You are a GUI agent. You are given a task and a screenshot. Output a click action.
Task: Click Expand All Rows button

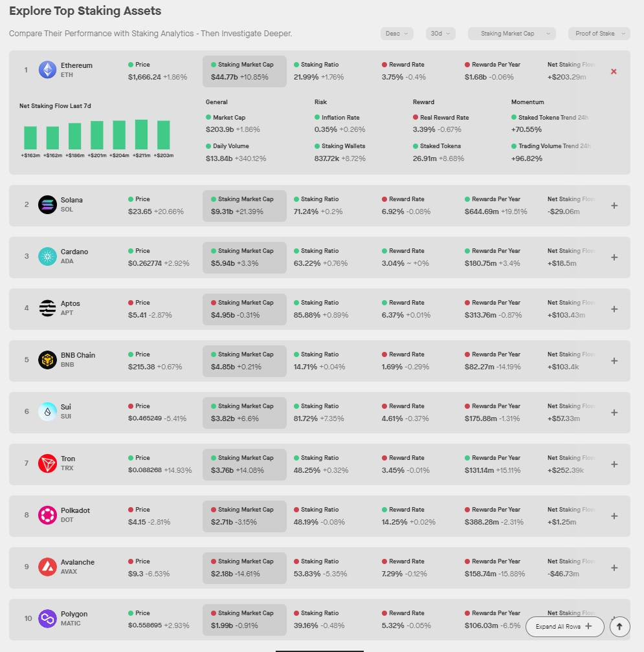pyautogui.click(x=564, y=626)
